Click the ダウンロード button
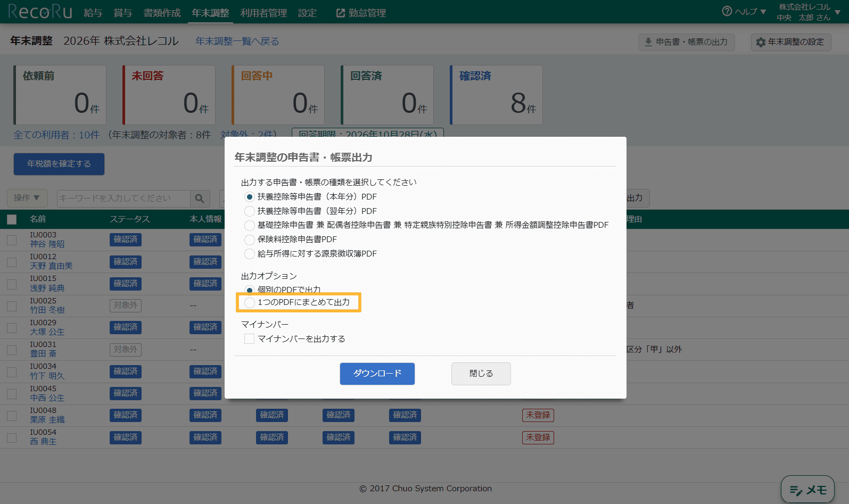The height and width of the screenshot is (504, 849). tap(377, 374)
